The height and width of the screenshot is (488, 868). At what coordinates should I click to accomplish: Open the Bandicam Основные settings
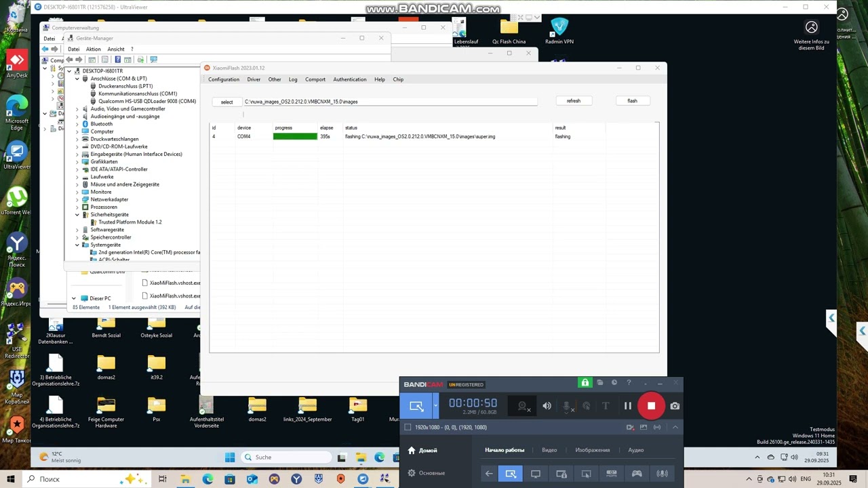tap(427, 472)
